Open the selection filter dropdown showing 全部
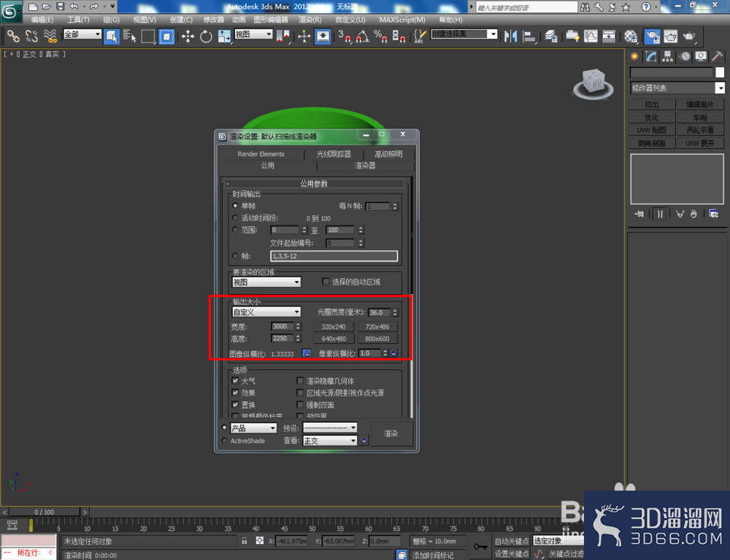730x560 pixels. tap(82, 34)
